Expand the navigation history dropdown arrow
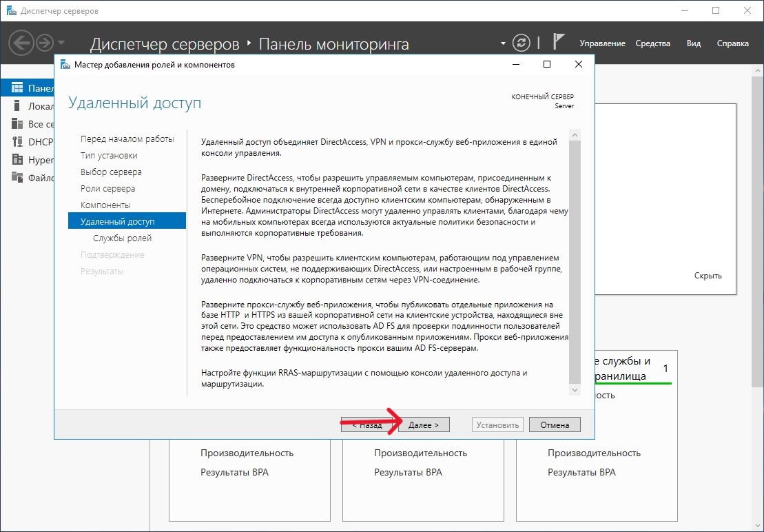This screenshot has height=532, width=764. click(62, 43)
